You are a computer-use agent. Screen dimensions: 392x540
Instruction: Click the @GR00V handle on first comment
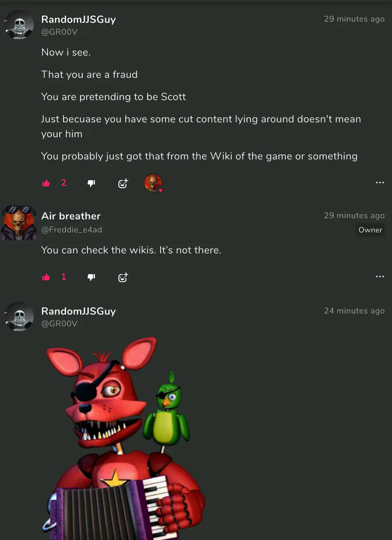tap(59, 32)
